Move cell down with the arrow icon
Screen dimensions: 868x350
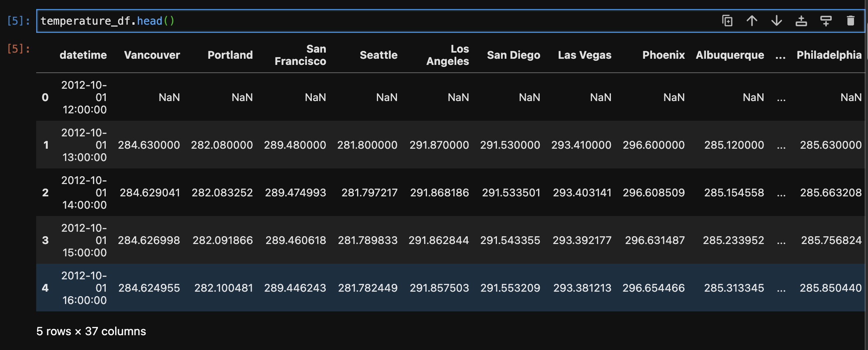[777, 21]
